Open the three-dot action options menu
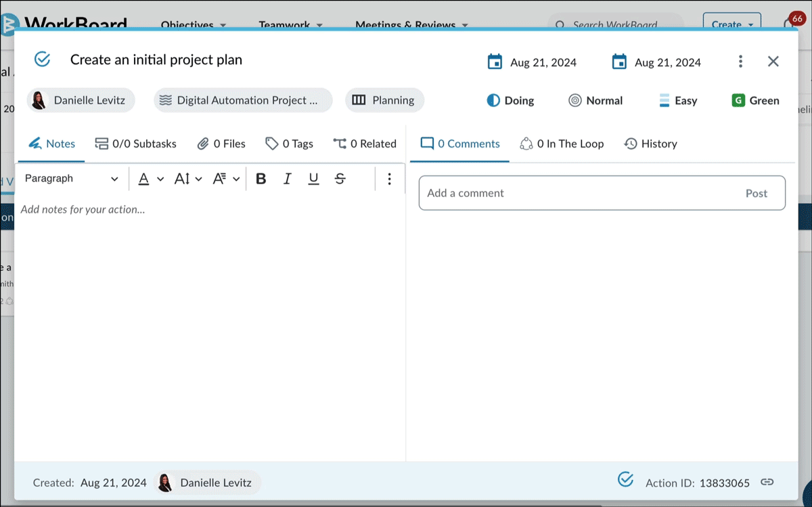 click(x=740, y=62)
